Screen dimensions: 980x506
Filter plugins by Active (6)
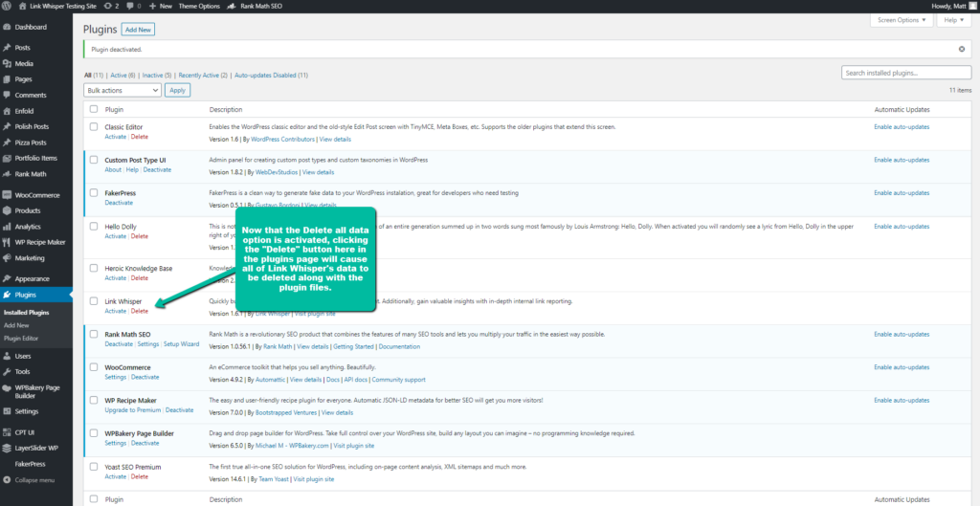coord(123,75)
